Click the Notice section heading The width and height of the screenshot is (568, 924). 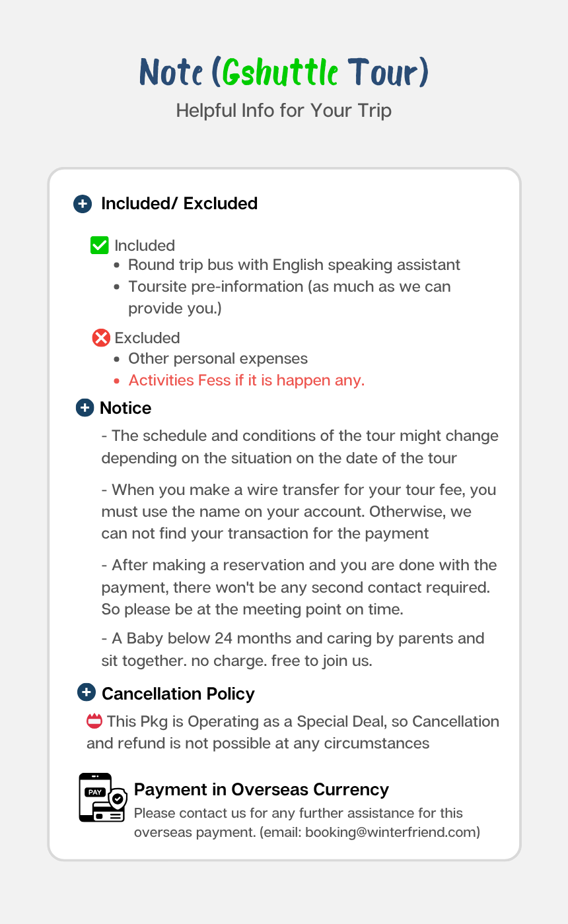pos(125,408)
